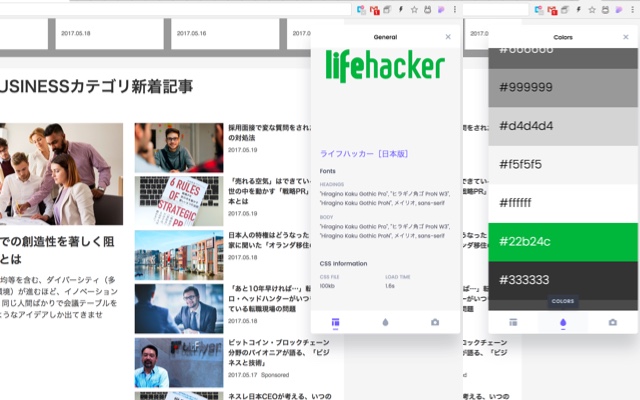Click the lightning bolt extension in the right browser toolbar
The width and height of the screenshot is (640, 400).
tap(578, 9)
